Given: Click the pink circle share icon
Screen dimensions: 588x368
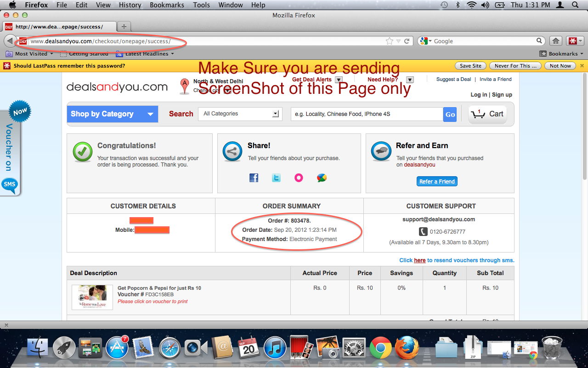Looking at the screenshot, I should 299,178.
